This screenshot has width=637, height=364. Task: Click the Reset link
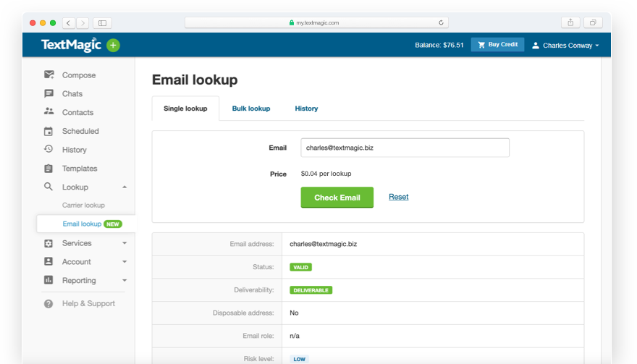[399, 197]
